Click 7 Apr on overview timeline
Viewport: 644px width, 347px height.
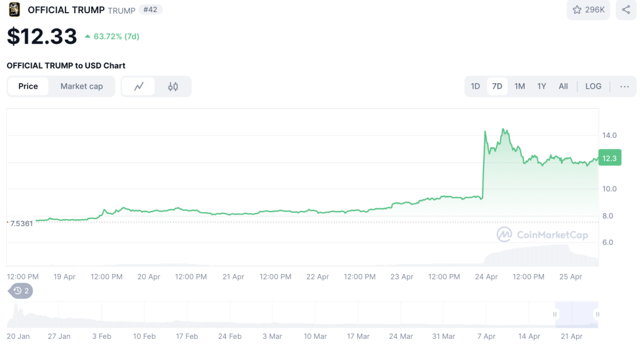pyautogui.click(x=486, y=336)
